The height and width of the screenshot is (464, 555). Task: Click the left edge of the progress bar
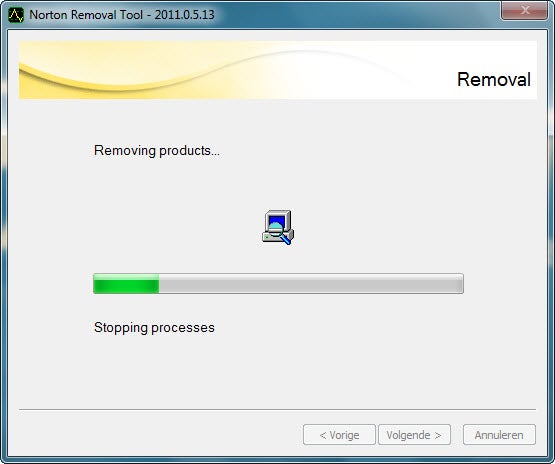(x=96, y=283)
